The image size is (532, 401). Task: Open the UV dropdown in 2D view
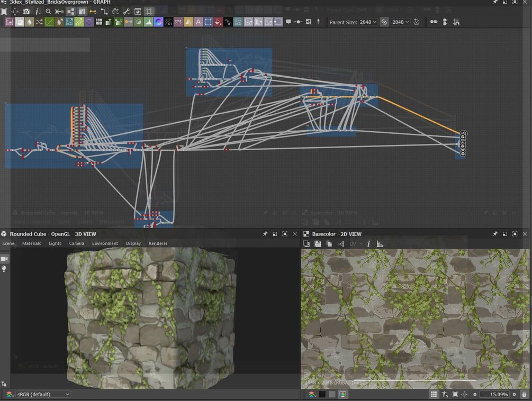[356, 244]
